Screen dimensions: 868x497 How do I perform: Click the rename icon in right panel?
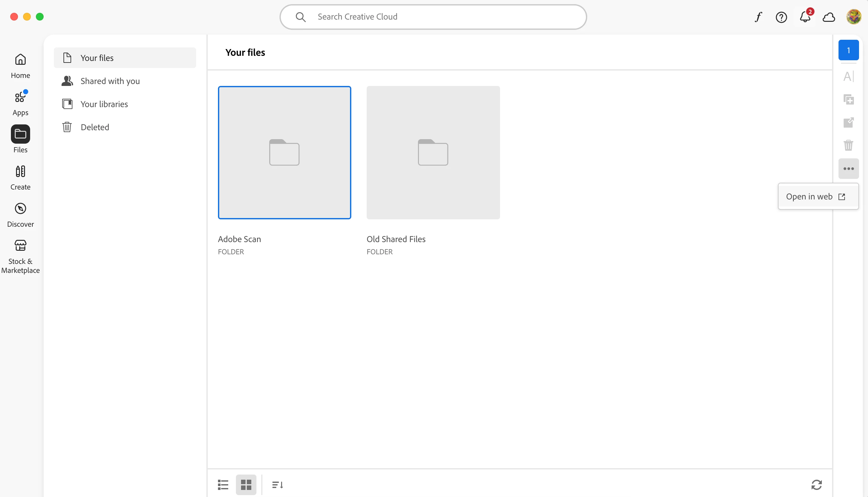tap(848, 76)
